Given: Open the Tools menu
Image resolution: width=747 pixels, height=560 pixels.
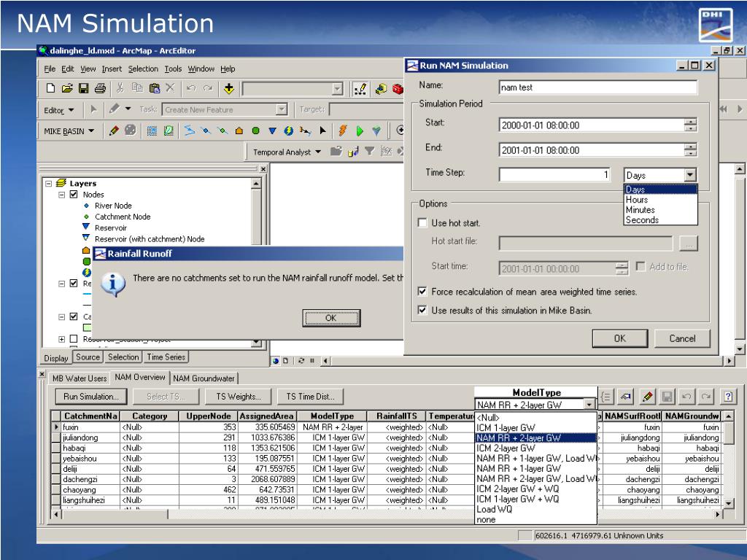Looking at the screenshot, I should (173, 69).
